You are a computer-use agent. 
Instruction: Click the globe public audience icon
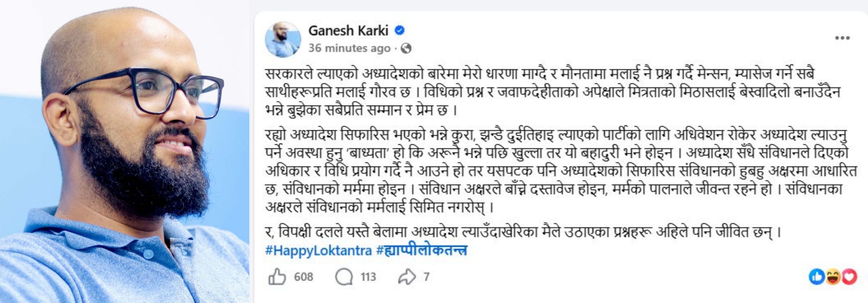tap(406, 49)
